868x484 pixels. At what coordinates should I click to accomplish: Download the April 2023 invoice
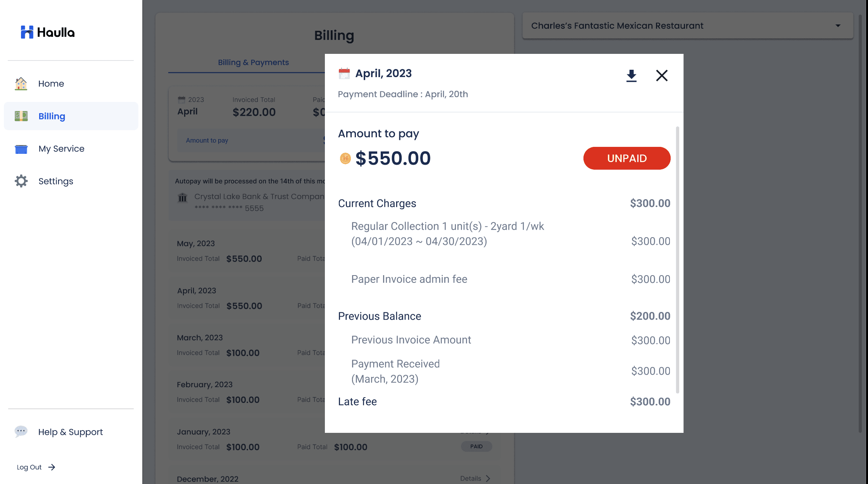point(631,76)
